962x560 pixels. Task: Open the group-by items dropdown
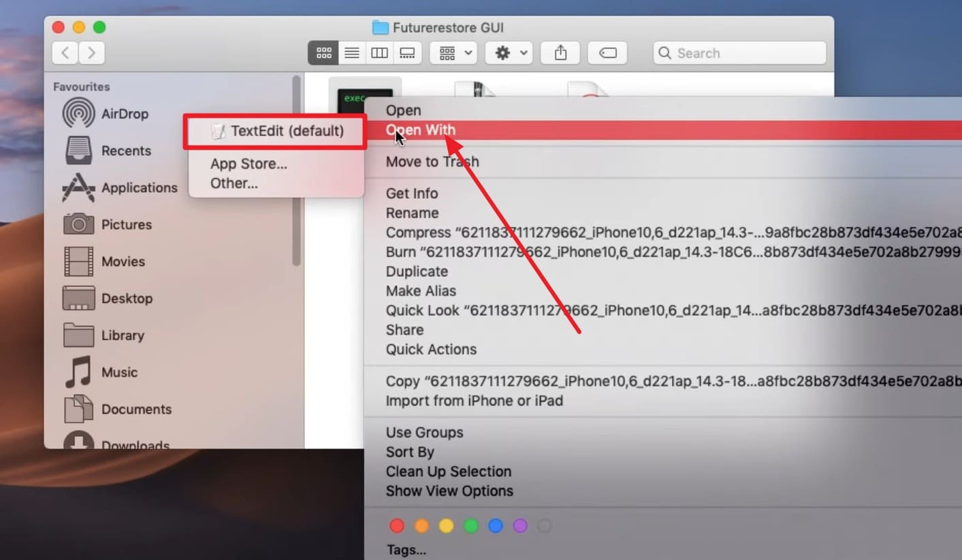tap(453, 53)
